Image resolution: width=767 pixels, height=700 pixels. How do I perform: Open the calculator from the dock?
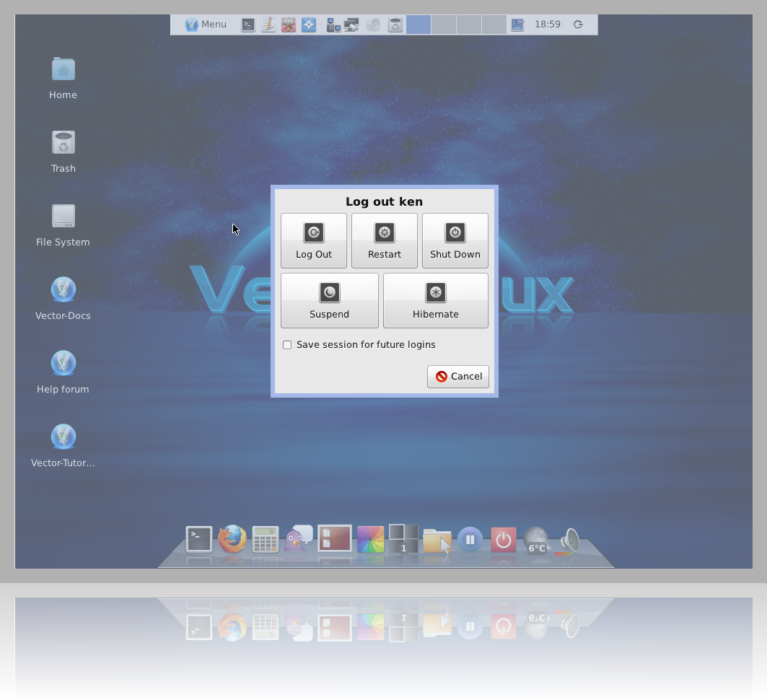[x=266, y=539]
